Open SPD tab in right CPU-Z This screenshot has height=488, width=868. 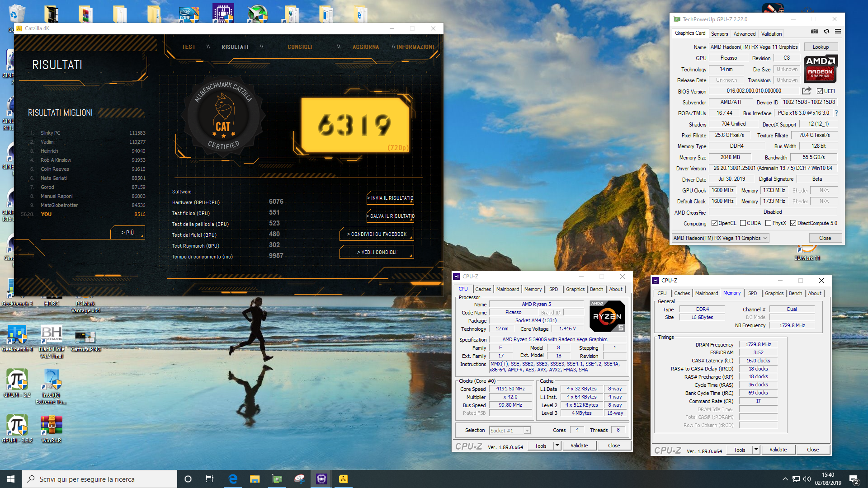(x=752, y=293)
